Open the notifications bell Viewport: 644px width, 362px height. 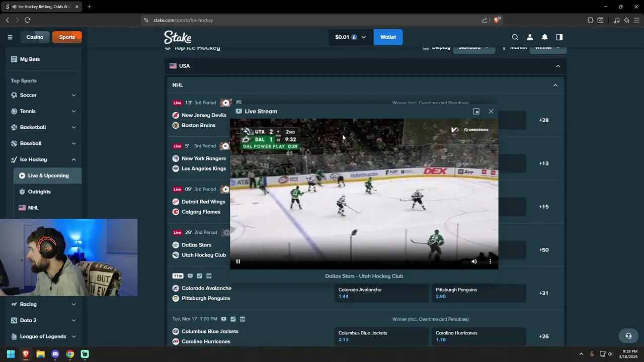tap(544, 37)
